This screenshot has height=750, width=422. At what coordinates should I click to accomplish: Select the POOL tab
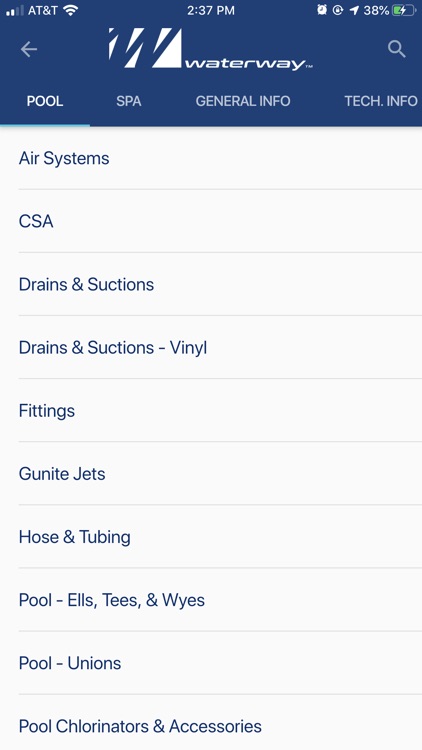45,101
